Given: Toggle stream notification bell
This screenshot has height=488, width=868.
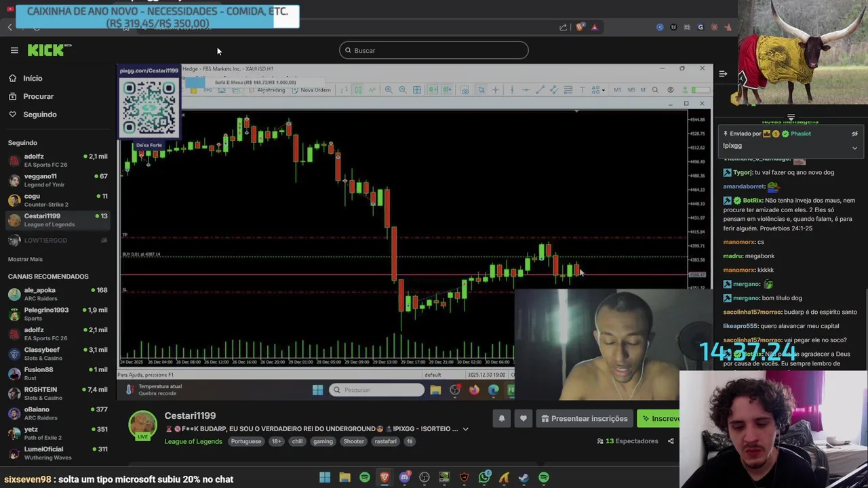Looking at the screenshot, I should click(x=501, y=419).
